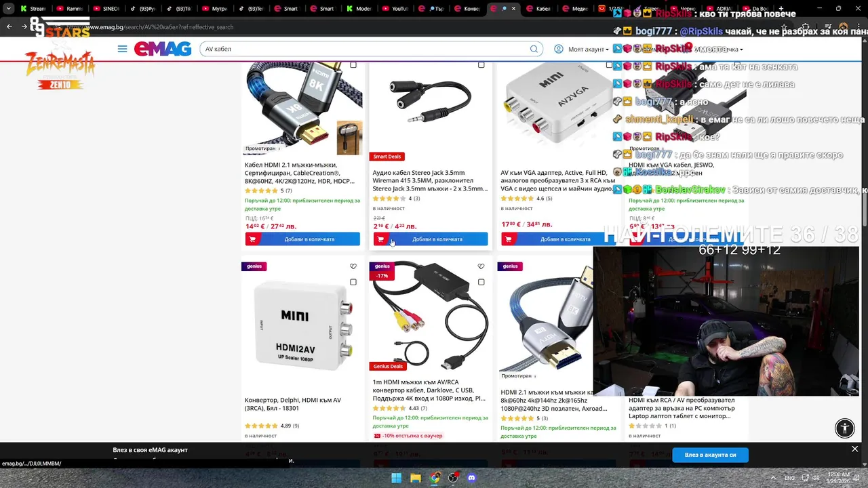Tick compare checkbox on Кабел HDMI 2.1 card
868x488 pixels.
coord(353,65)
